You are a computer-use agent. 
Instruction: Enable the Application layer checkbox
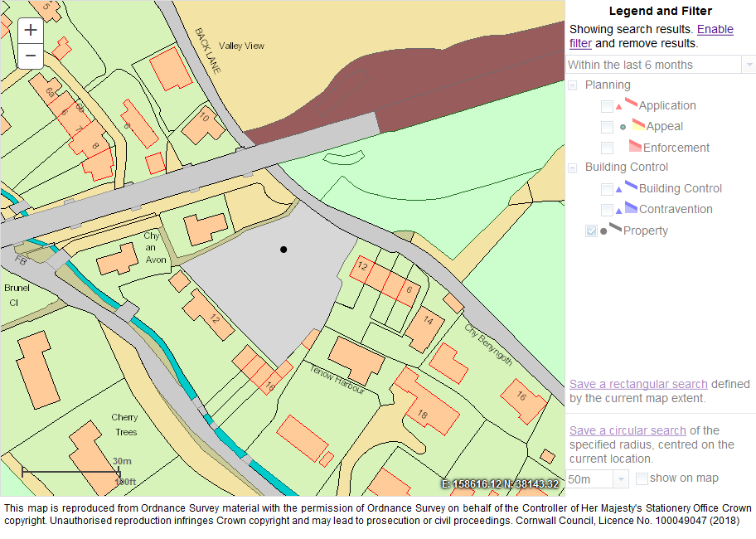click(607, 106)
